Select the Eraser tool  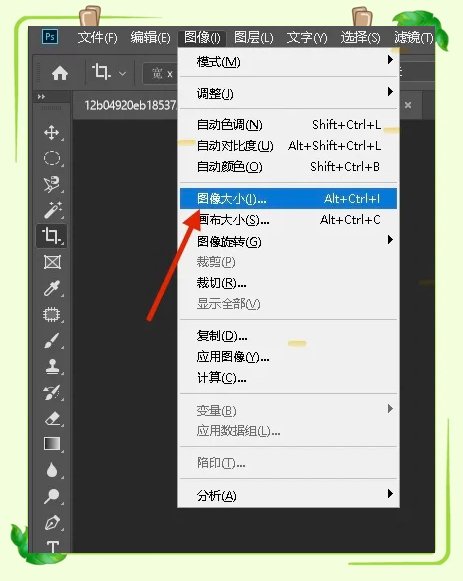(x=52, y=418)
